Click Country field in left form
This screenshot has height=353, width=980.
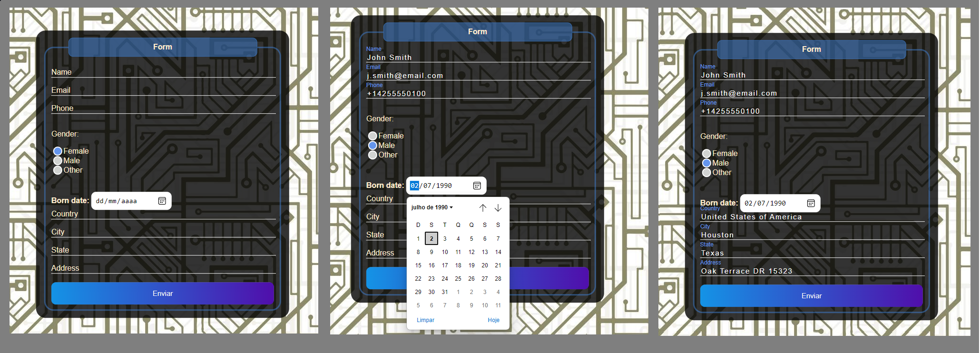pos(163,214)
